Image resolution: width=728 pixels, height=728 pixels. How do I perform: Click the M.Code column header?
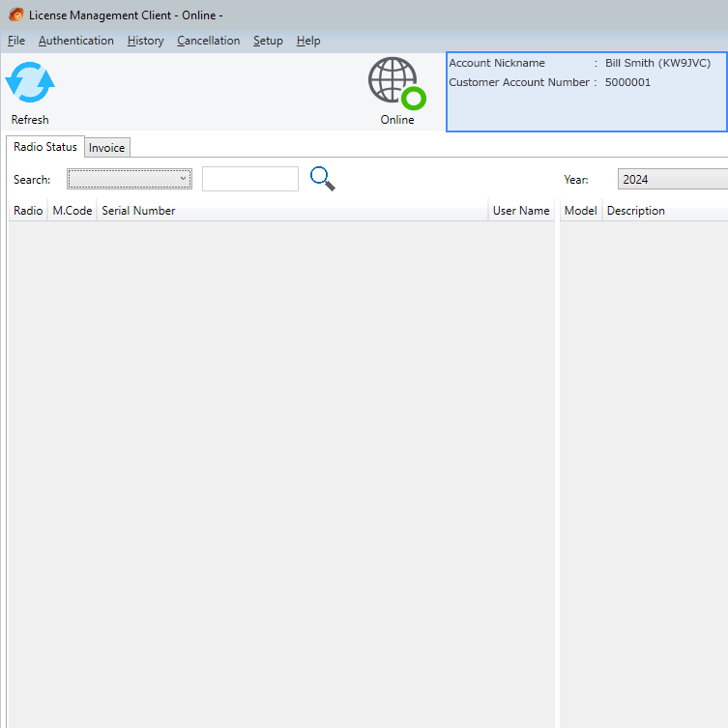(73, 211)
